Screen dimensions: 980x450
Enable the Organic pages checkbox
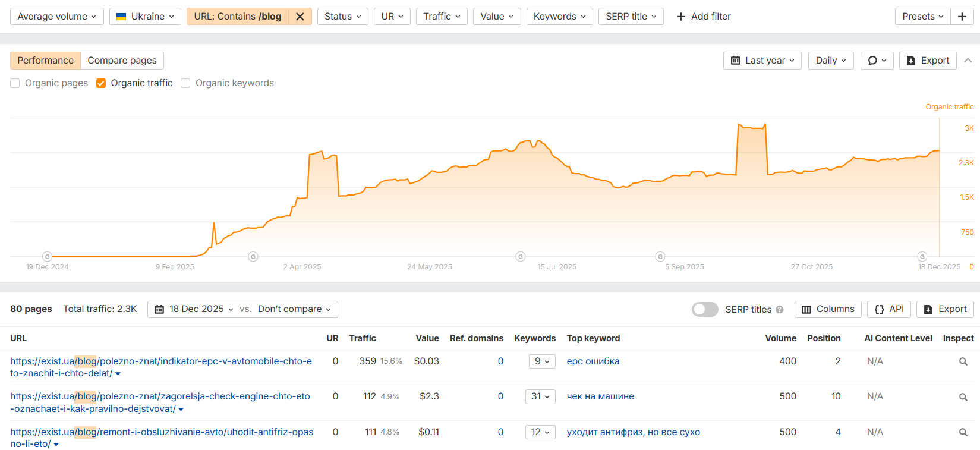pyautogui.click(x=15, y=83)
